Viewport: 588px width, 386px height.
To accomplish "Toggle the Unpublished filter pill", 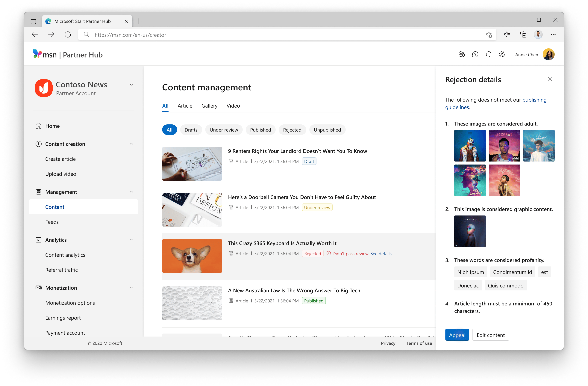I will [327, 130].
